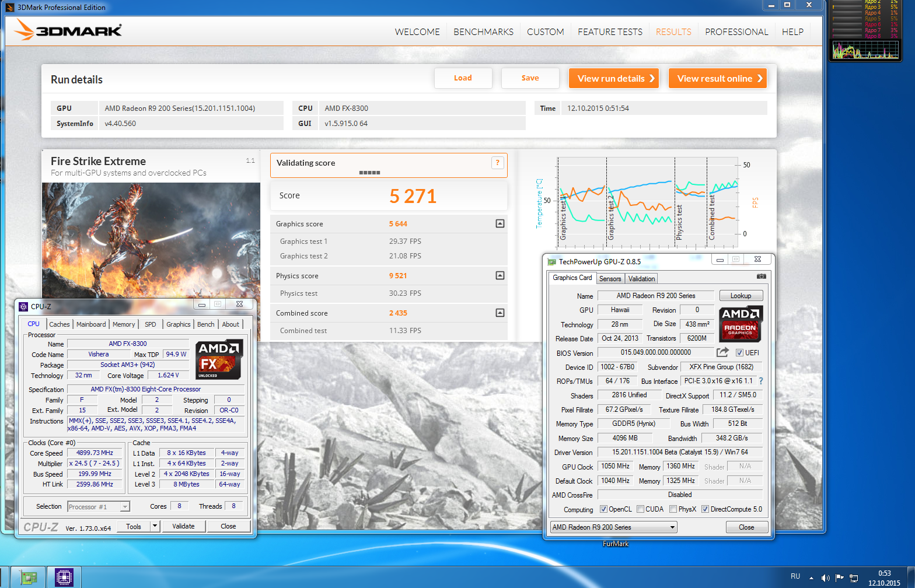Toggle the CUDA checkbox
Viewport: 915px width, 588px height.
click(640, 509)
